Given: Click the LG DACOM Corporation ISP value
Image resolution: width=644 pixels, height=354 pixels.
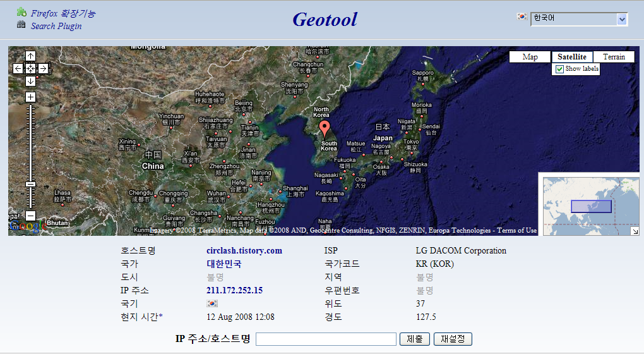Looking at the screenshot, I should coord(461,250).
